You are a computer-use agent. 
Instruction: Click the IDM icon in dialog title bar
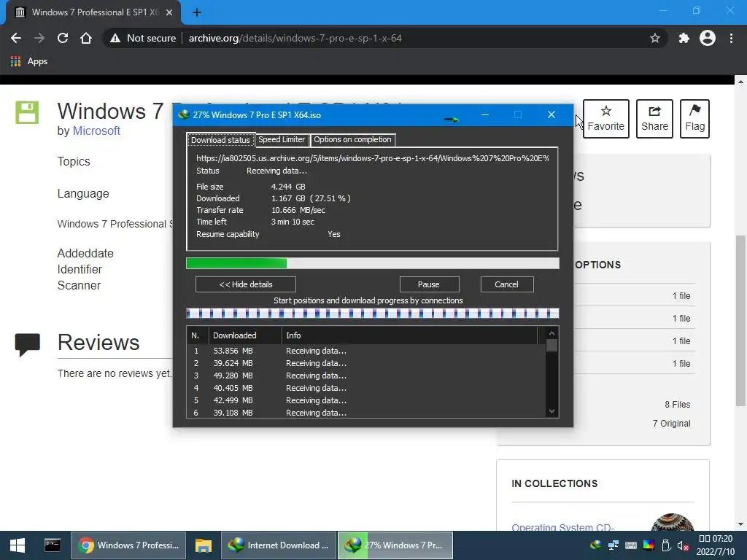[183, 114]
